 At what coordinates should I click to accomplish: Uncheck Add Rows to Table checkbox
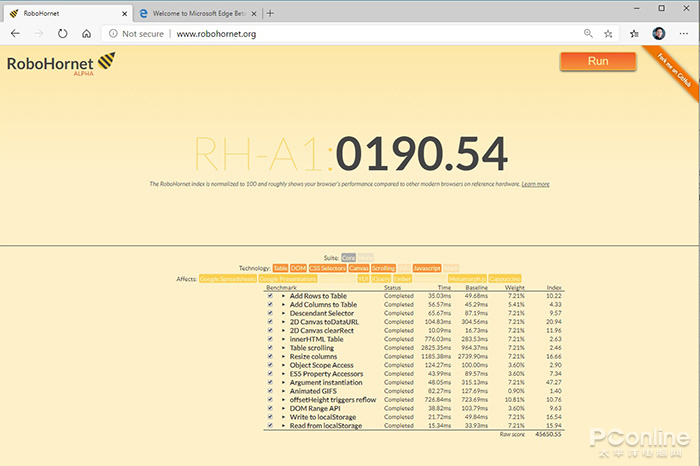pyautogui.click(x=270, y=295)
